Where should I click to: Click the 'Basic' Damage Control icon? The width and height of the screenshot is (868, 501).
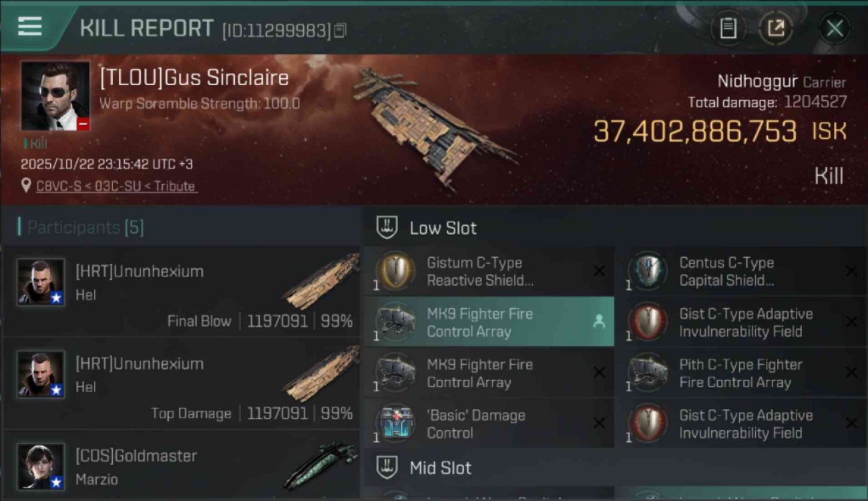[x=395, y=424]
